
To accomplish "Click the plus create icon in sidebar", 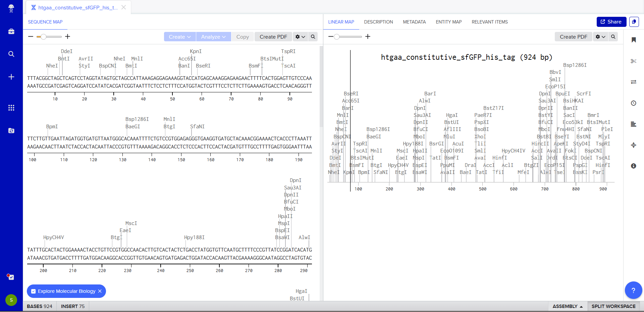I will click(11, 77).
